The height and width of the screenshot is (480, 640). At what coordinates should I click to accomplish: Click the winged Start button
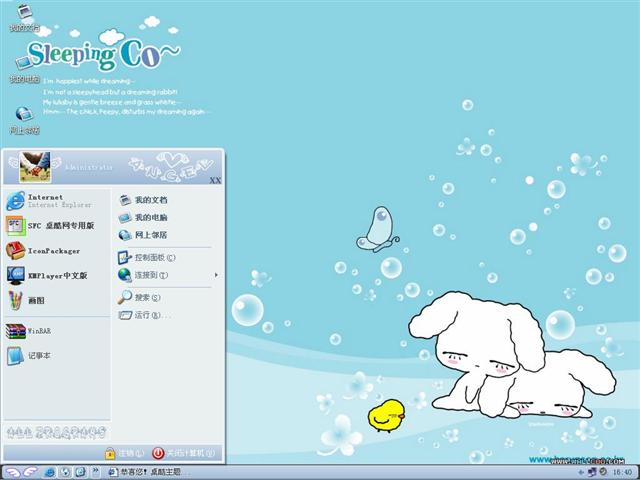click(x=21, y=473)
